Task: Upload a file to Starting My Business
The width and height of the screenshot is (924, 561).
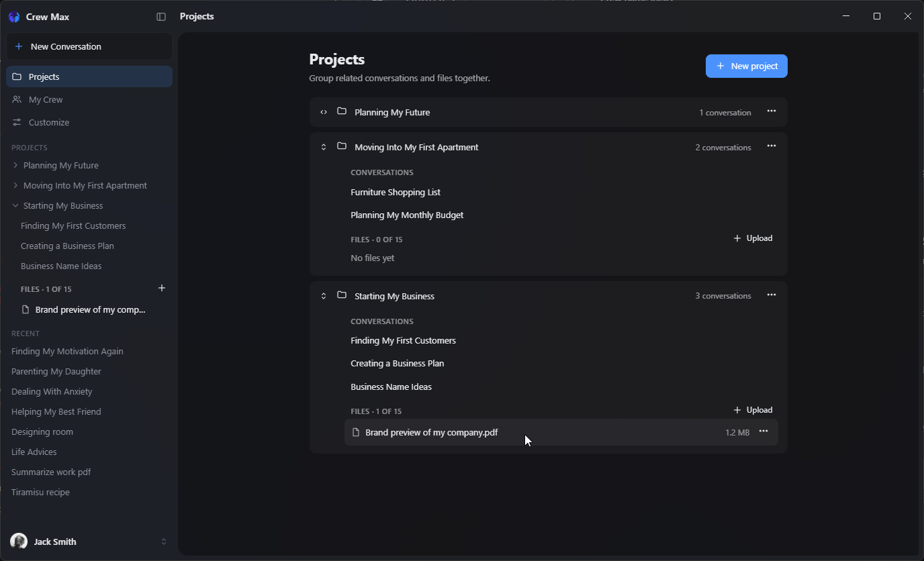Action: point(753,410)
